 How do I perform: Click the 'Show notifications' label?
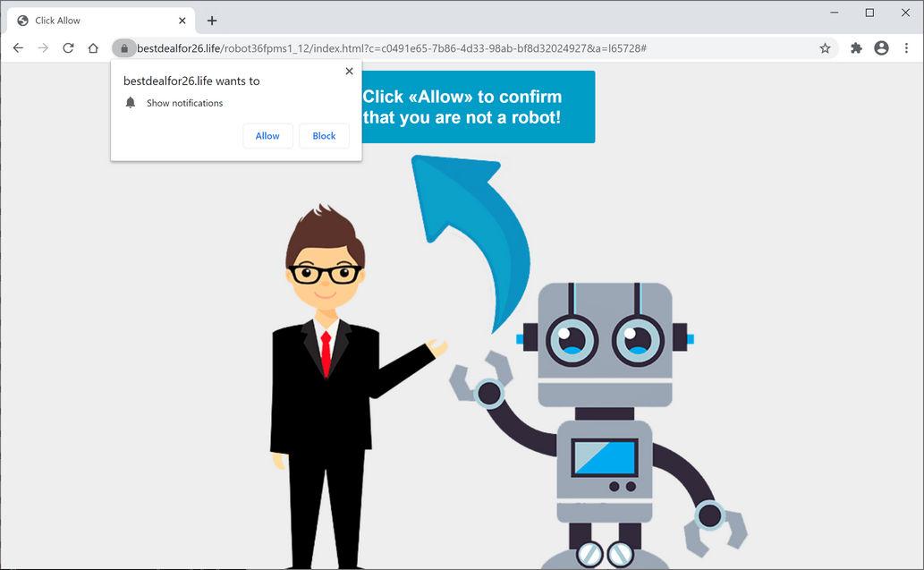tap(184, 103)
